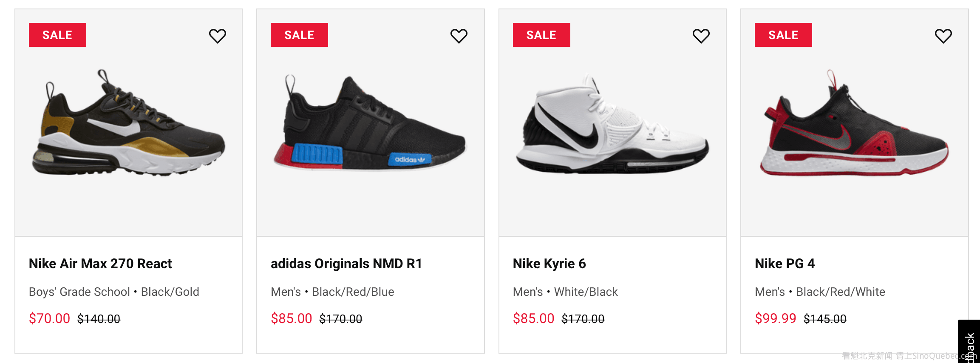Image resolution: width=980 pixels, height=363 pixels.
Task: Open the Feedback side tab
Action: pos(969,343)
